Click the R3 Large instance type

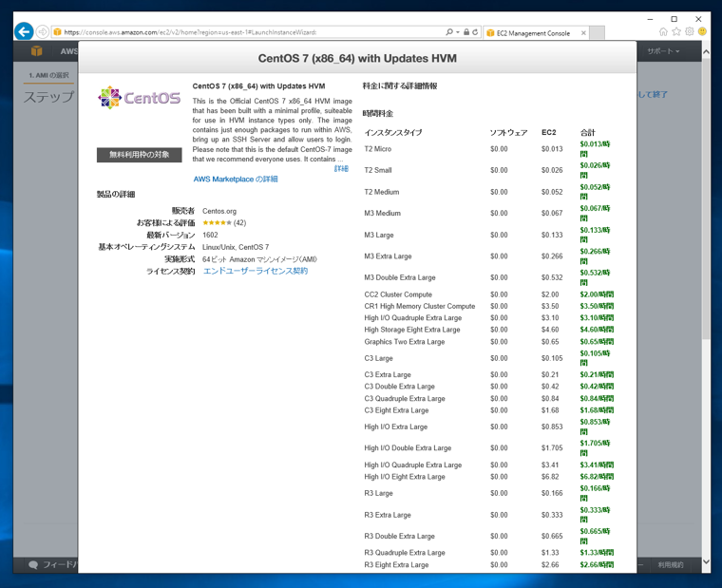click(378, 493)
